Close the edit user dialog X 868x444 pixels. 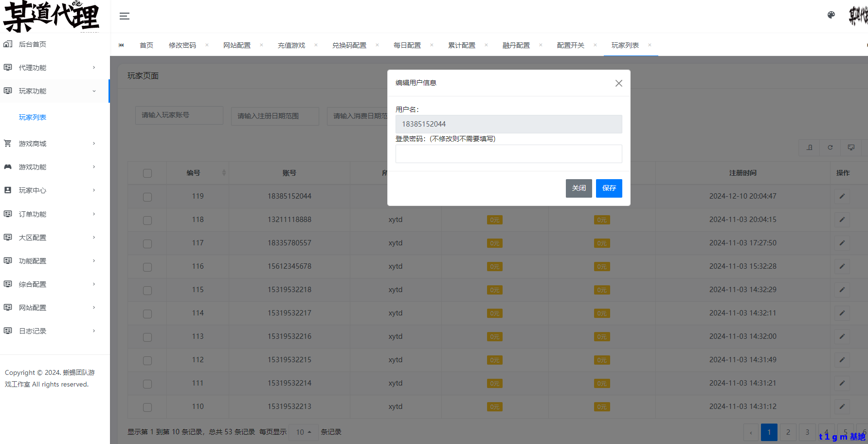(618, 83)
